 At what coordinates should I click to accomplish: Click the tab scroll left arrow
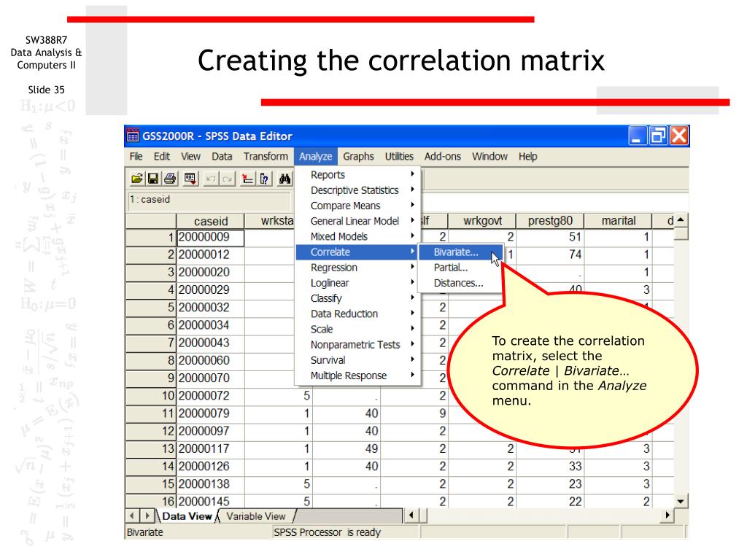pyautogui.click(x=132, y=516)
